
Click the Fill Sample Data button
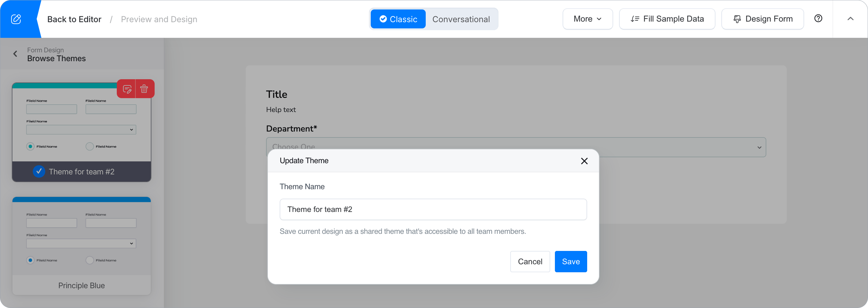[x=667, y=19]
